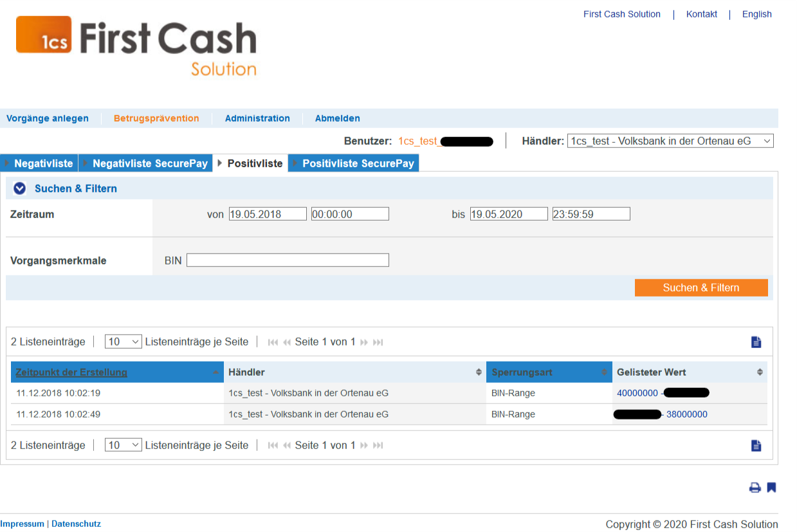Sort the Sperrungsart column

click(x=603, y=372)
